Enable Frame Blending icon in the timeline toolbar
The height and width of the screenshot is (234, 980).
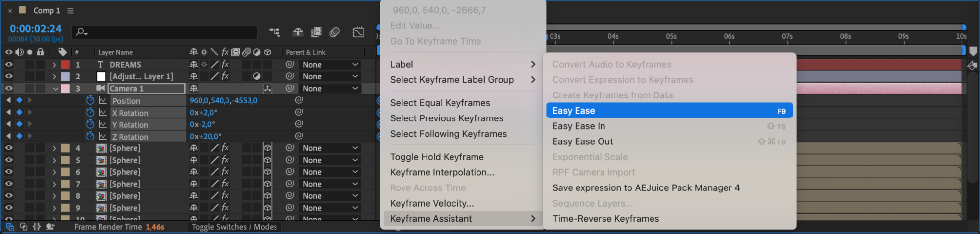tap(316, 32)
